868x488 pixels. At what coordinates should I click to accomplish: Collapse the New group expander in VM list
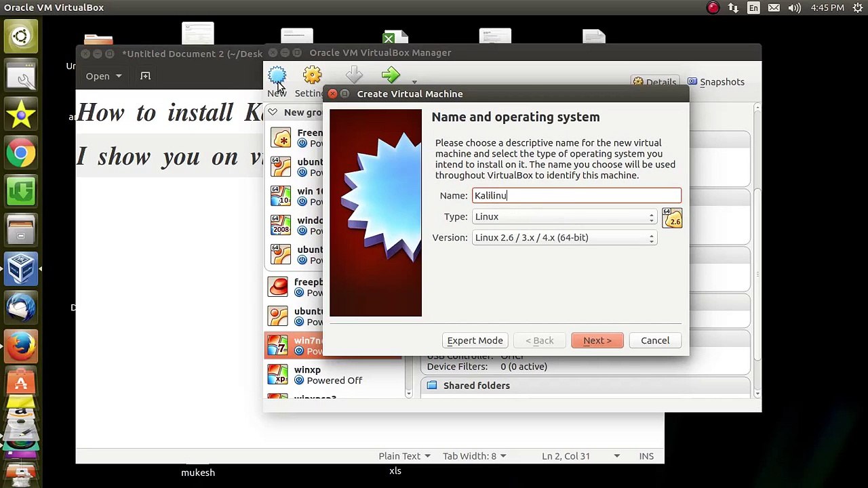coord(272,113)
